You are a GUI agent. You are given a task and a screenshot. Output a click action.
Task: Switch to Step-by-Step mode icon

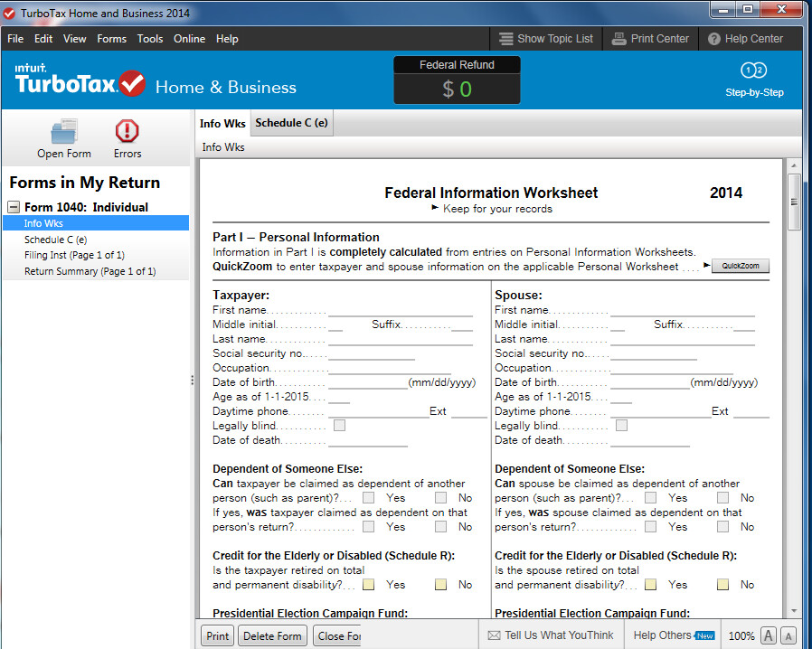[x=753, y=70]
